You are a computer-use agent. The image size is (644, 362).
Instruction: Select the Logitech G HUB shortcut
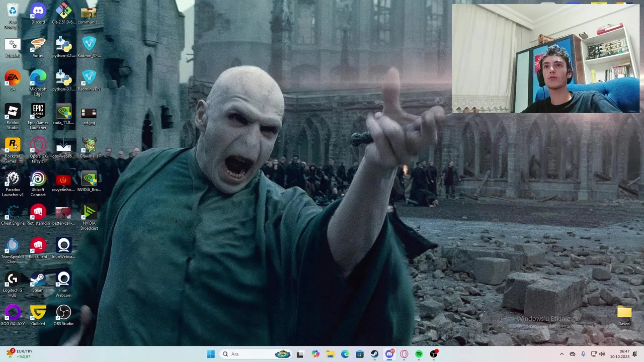tap(13, 285)
